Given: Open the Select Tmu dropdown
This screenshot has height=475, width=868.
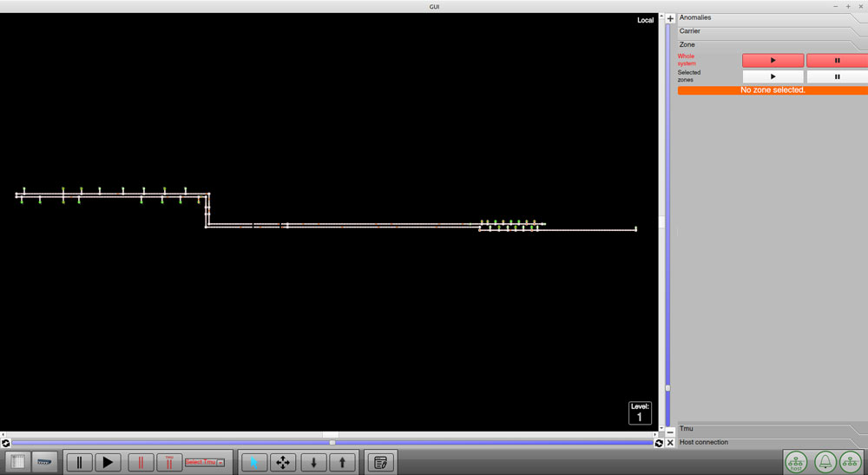Looking at the screenshot, I should [x=205, y=463].
